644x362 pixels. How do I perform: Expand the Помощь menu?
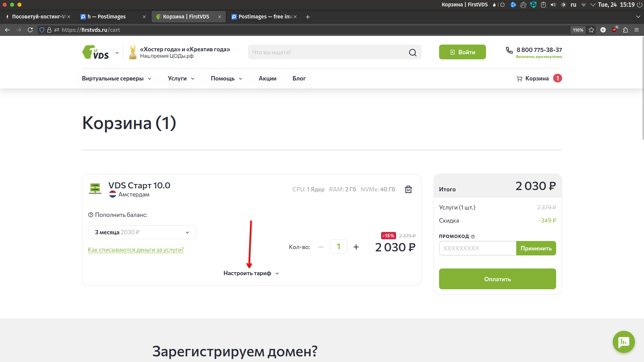point(226,78)
